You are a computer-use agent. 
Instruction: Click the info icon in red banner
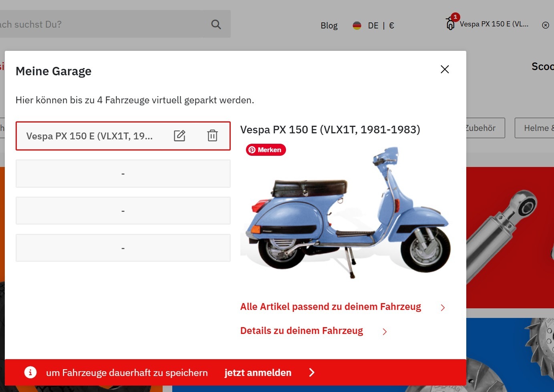click(x=30, y=372)
